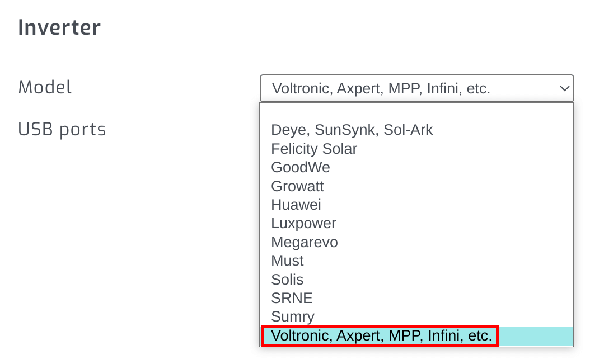Image resolution: width=590 pixels, height=364 pixels.
Task: Click the USB ports label
Action: (62, 129)
